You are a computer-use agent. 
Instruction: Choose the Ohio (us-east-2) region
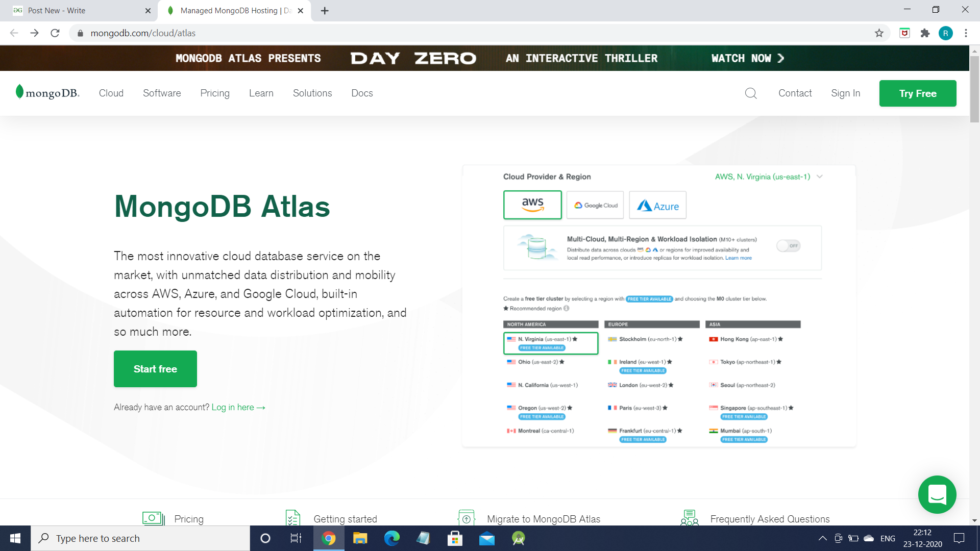[536, 362]
